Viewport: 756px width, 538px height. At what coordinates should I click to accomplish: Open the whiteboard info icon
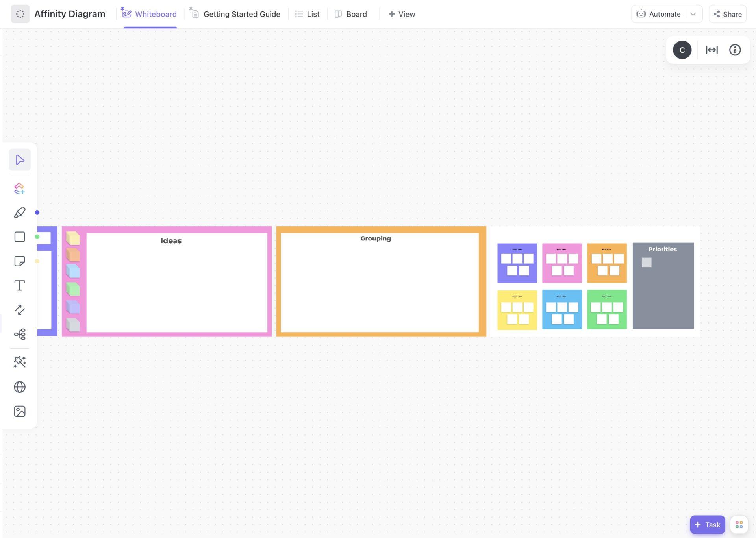coord(735,50)
